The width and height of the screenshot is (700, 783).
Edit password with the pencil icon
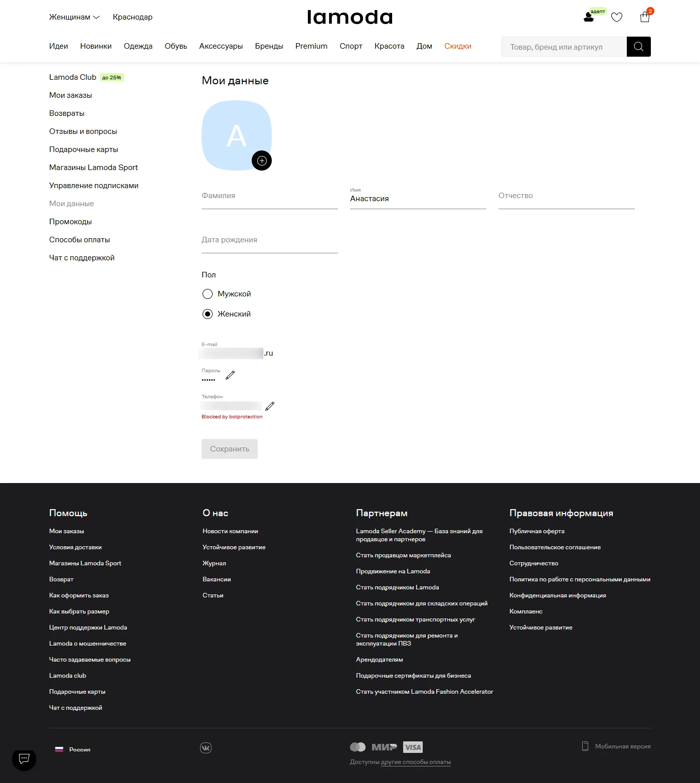point(230,375)
